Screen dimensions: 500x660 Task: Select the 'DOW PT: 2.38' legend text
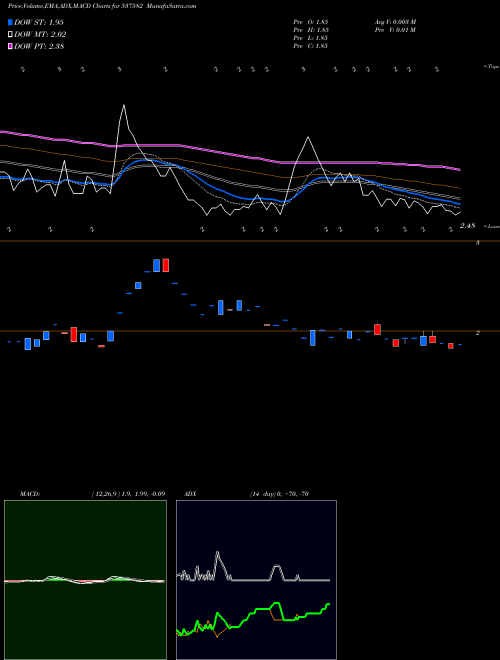point(39,47)
